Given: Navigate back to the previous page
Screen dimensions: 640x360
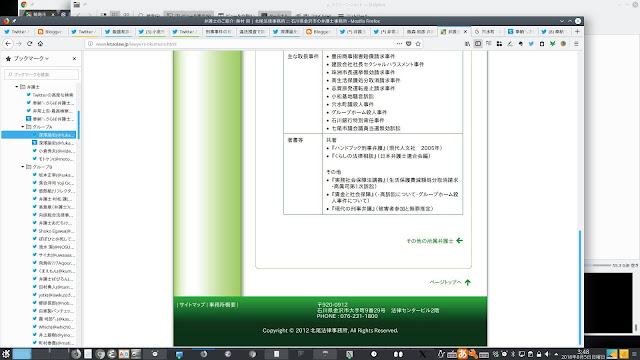Looking at the screenshot, I should pos(8,44).
